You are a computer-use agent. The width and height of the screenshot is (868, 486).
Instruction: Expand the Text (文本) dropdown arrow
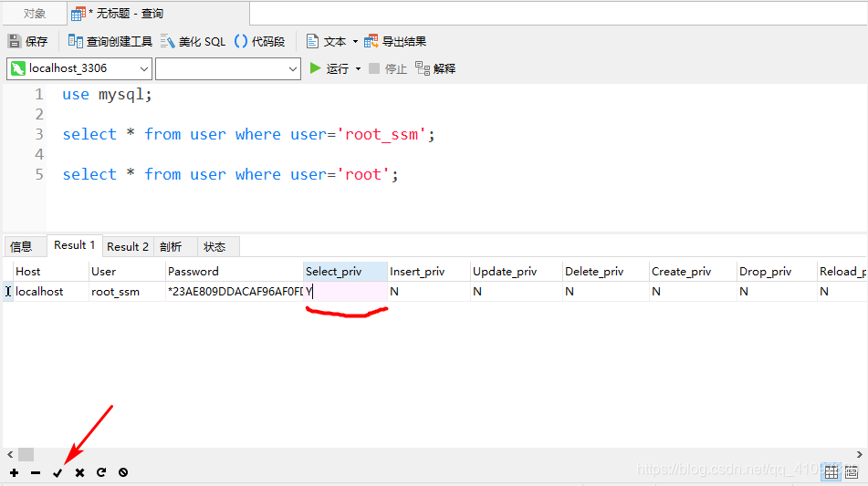tap(355, 41)
